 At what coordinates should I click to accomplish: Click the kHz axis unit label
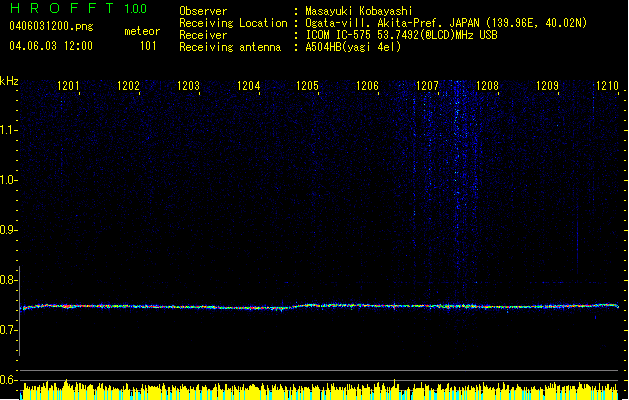pyautogui.click(x=9, y=81)
